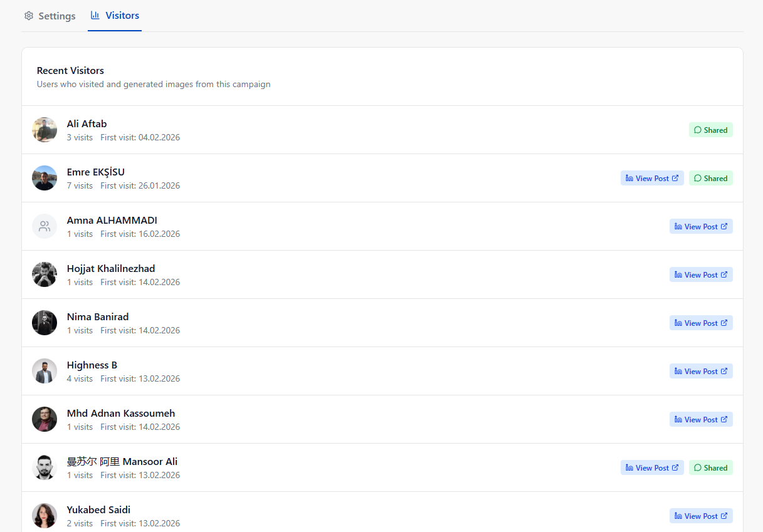Select the Visitors tab
This screenshot has width=763, height=532.
tap(115, 15)
